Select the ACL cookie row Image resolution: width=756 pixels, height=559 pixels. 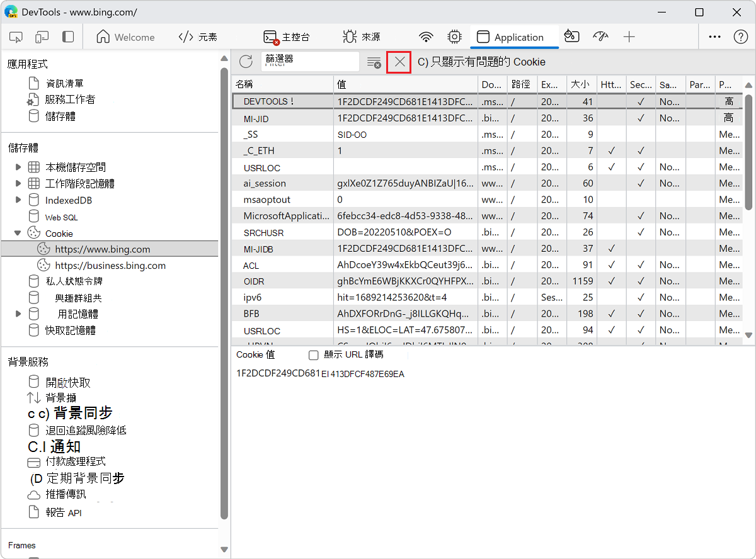[x=488, y=265]
